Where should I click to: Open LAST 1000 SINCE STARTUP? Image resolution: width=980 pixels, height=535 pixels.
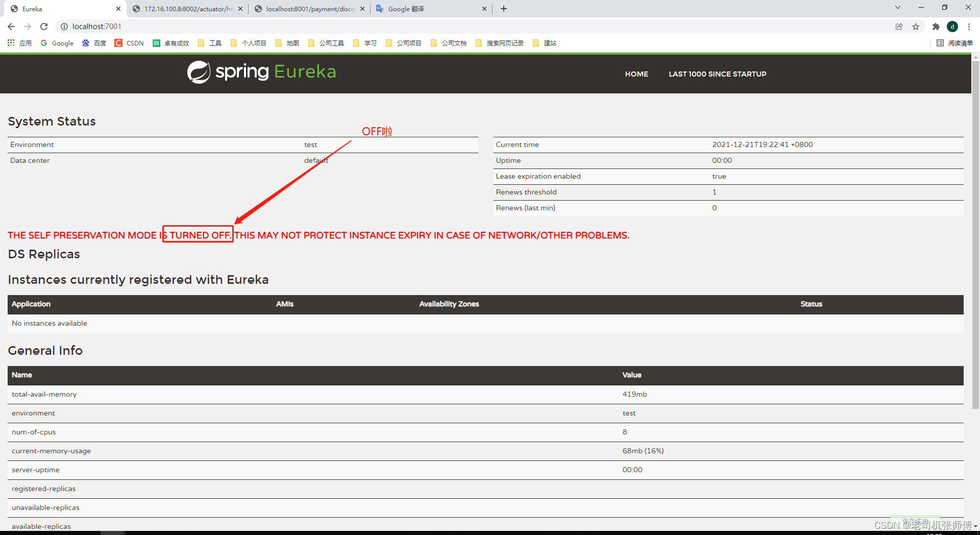[x=718, y=74]
